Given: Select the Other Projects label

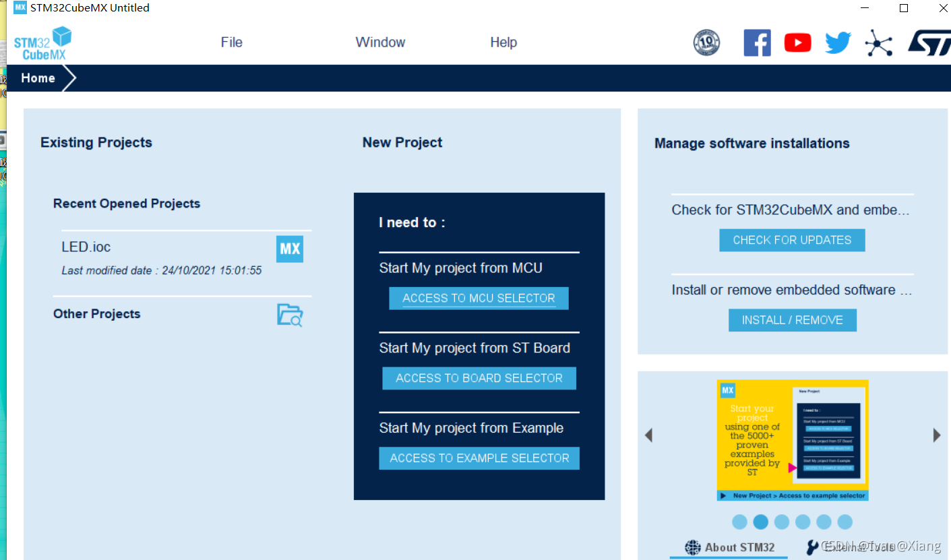Looking at the screenshot, I should pos(97,314).
